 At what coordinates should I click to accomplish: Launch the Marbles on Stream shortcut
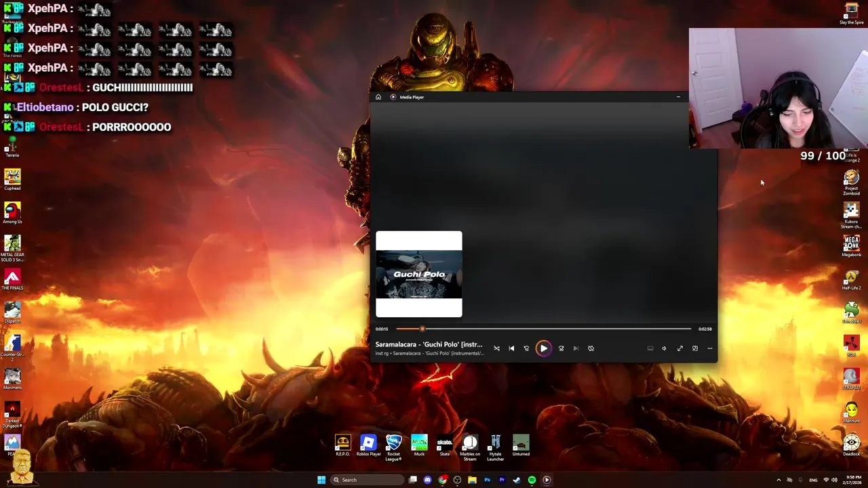pos(470,448)
